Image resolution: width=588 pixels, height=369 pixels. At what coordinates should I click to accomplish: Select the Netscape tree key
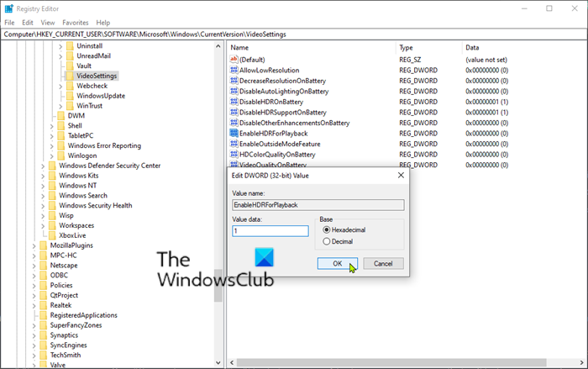coord(64,266)
